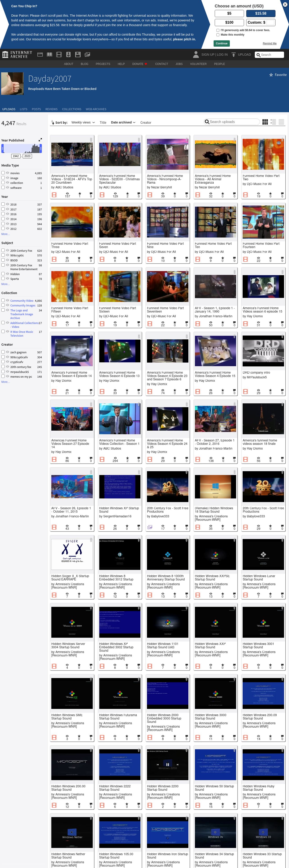The height and width of the screenshot is (868, 289).
Task: Show only the collection media type via eye
Action: (x=7, y=182)
